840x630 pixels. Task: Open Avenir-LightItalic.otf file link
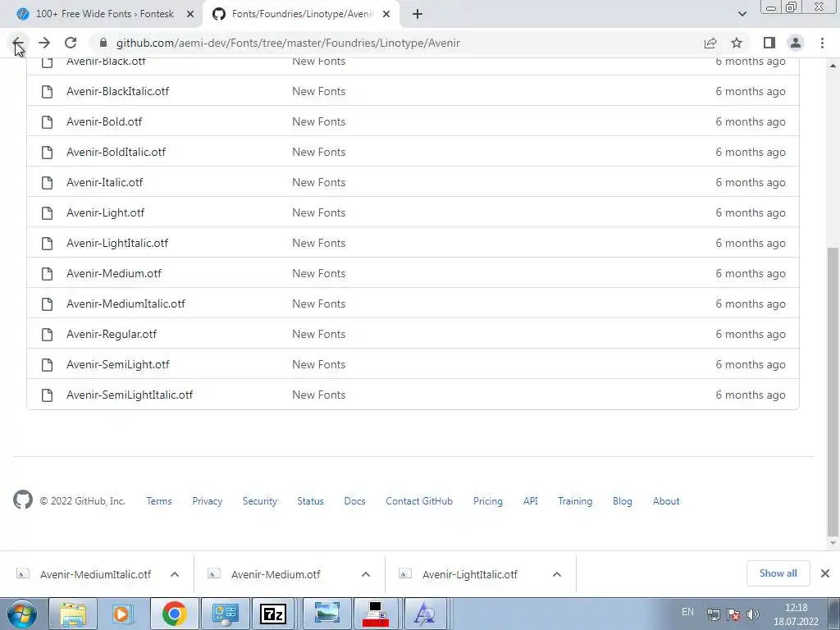[x=117, y=243]
